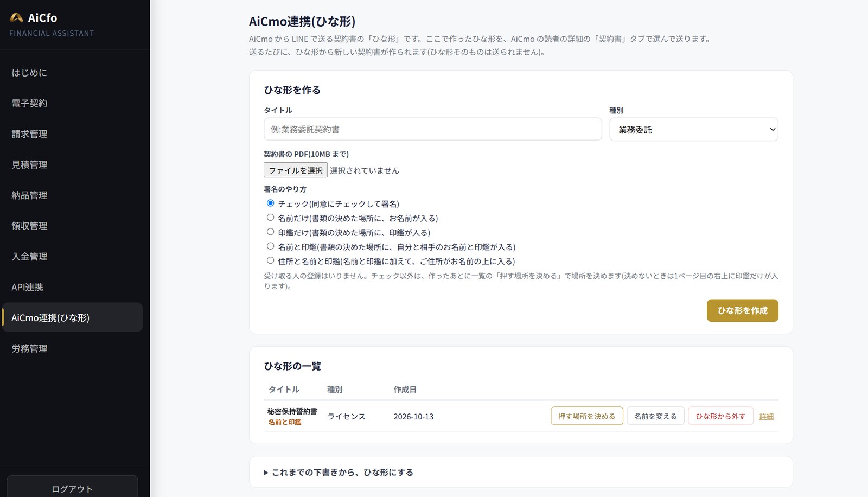Click the AiCfo logo icon
The width and height of the screenshot is (868, 497).
(16, 18)
